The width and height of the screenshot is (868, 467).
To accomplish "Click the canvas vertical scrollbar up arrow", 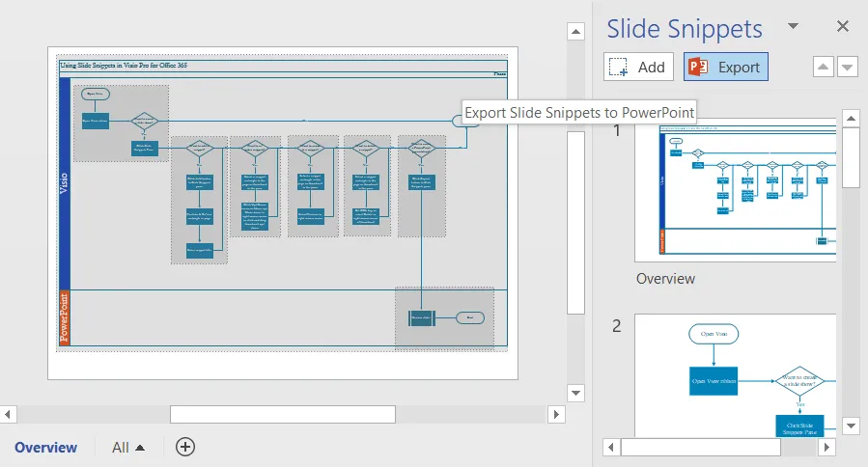I will pos(575,32).
